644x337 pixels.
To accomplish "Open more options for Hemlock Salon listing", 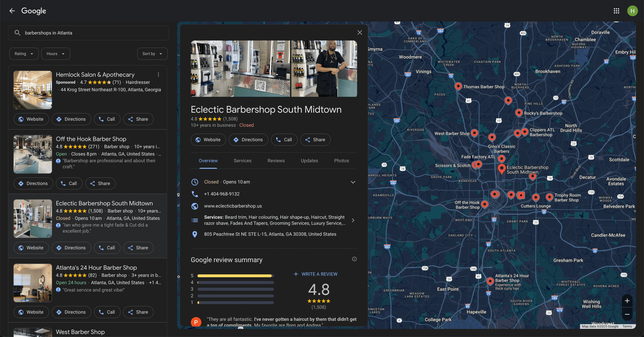I will (158, 75).
